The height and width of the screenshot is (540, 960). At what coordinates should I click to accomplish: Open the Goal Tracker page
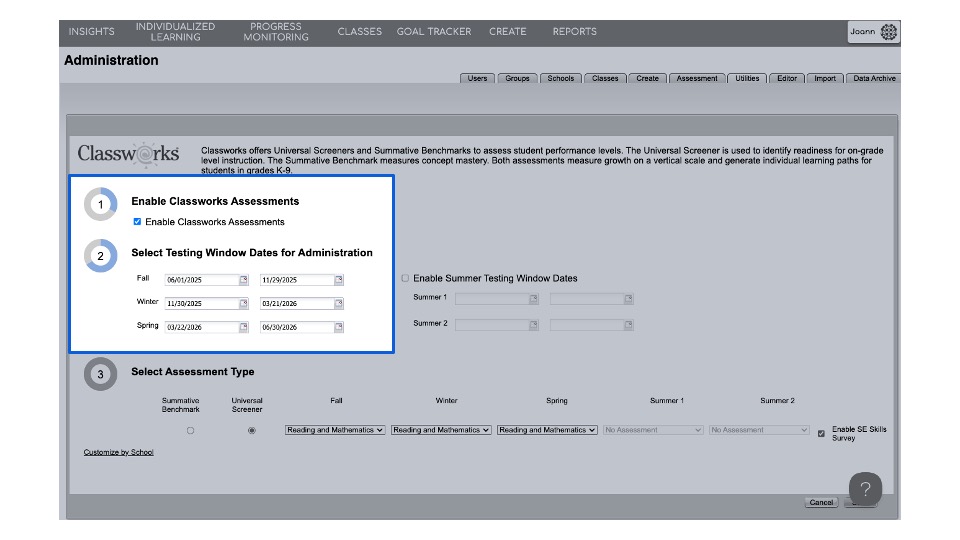pyautogui.click(x=434, y=32)
